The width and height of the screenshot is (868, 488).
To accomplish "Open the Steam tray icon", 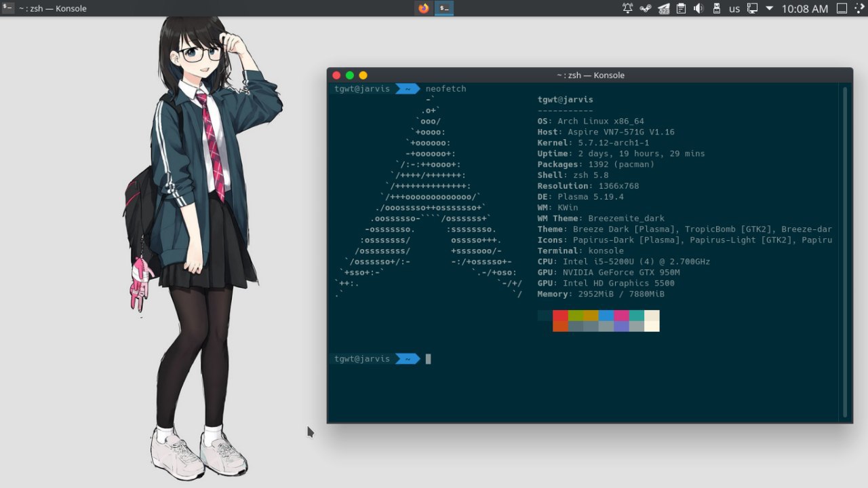I will tap(646, 9).
